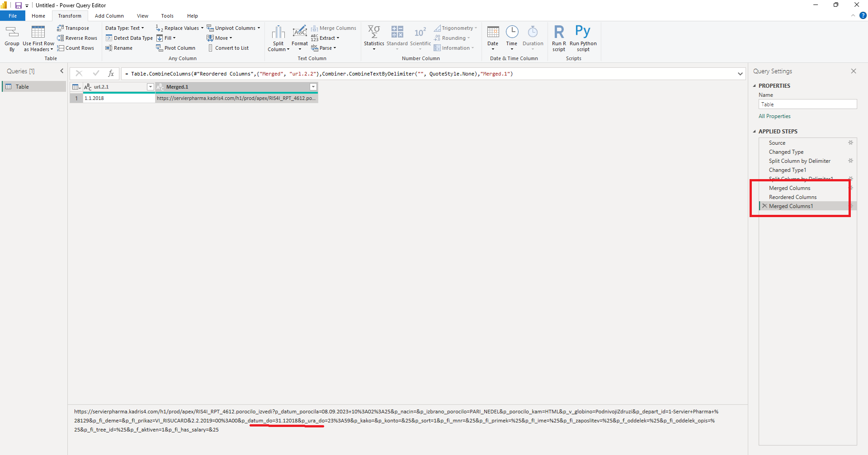Click the query Name input field

tap(807, 104)
